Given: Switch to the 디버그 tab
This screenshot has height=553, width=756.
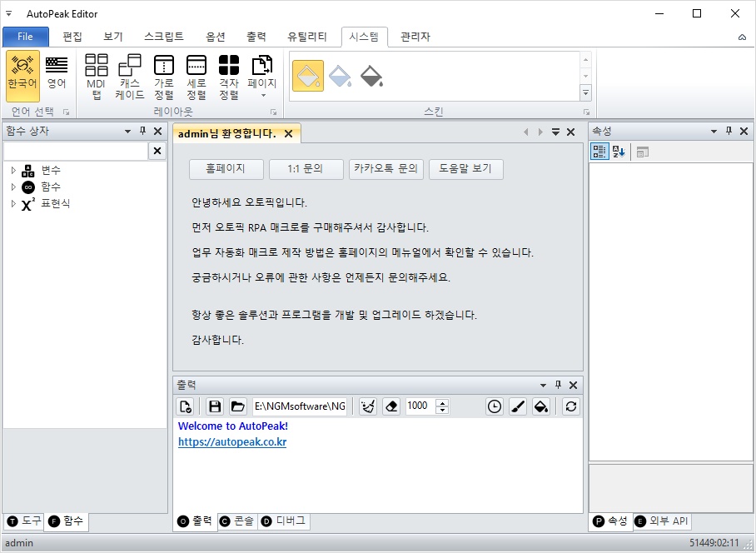Looking at the screenshot, I should coord(284,521).
